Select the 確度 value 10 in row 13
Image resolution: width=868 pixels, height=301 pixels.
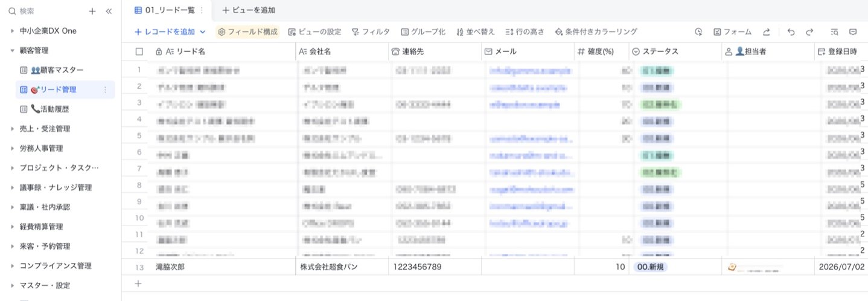click(x=601, y=267)
